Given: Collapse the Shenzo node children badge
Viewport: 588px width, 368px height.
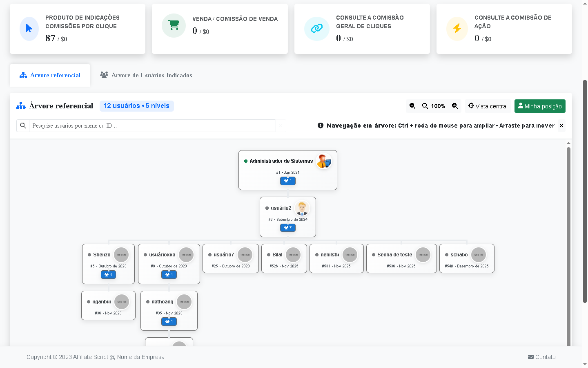Looking at the screenshot, I should [x=108, y=275].
